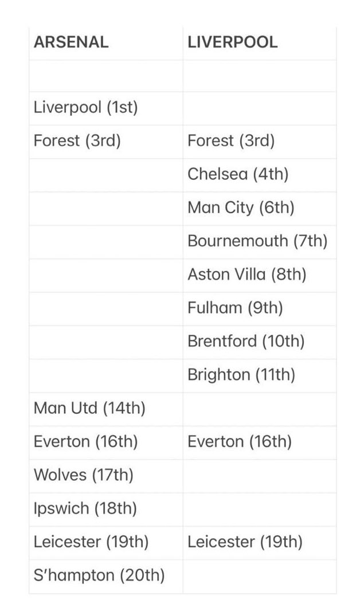Click the Bournemouth (7th) cell
The image size is (364, 611).
[x=257, y=241]
